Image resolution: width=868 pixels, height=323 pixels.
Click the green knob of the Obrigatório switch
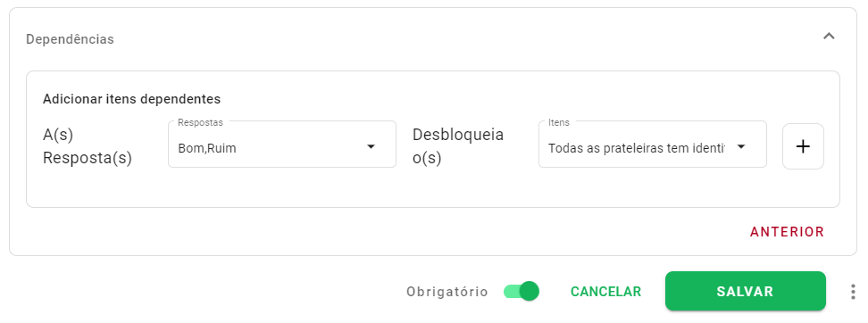click(530, 291)
